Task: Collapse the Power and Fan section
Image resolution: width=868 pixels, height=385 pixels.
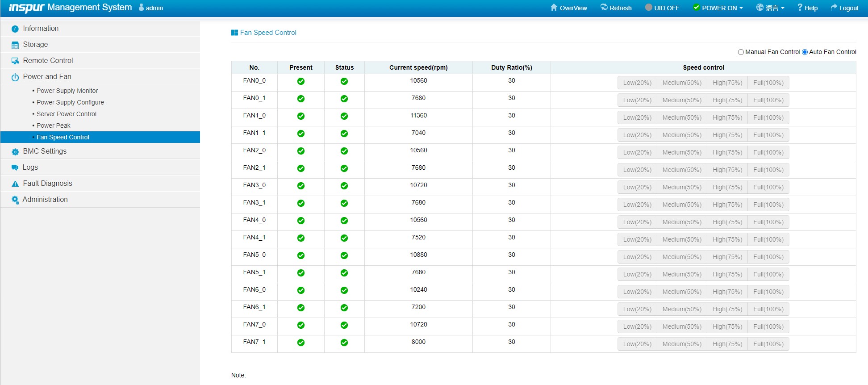Action: [x=47, y=77]
